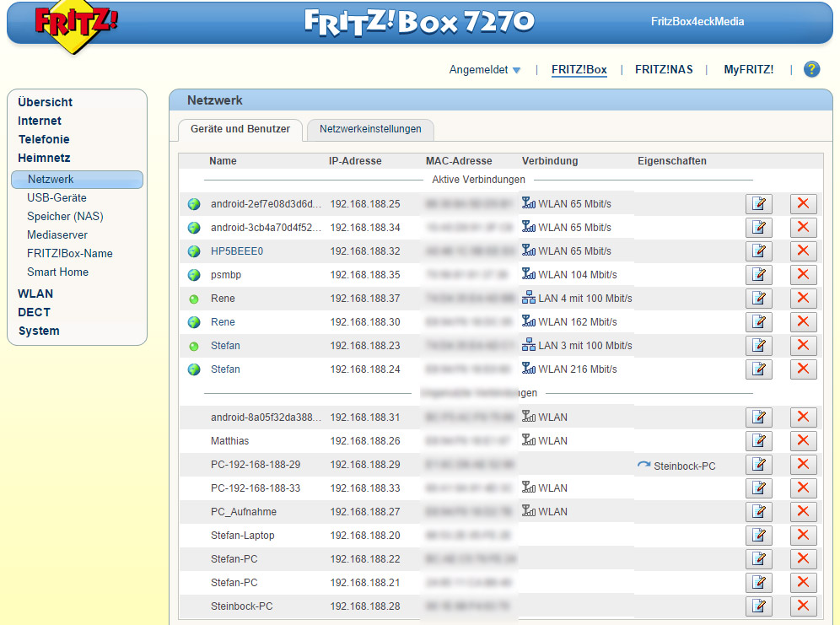Edit the Steinbock-PC device entry
This screenshot has width=840, height=625.
(x=758, y=606)
